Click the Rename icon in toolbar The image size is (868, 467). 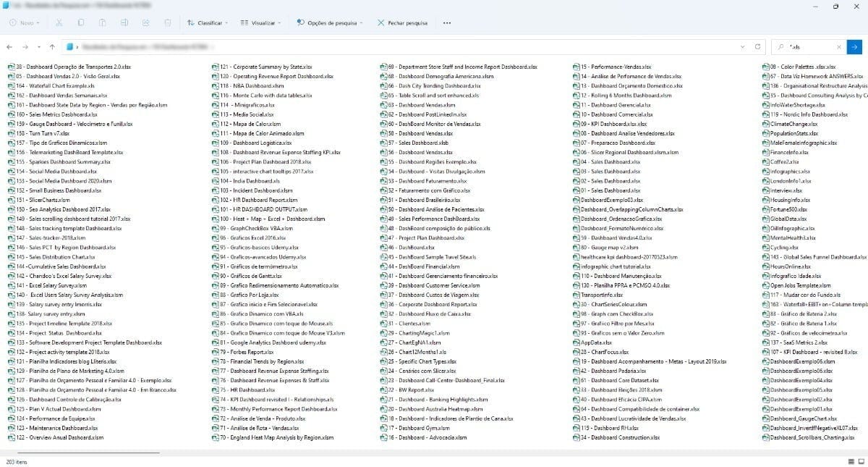[x=124, y=22]
